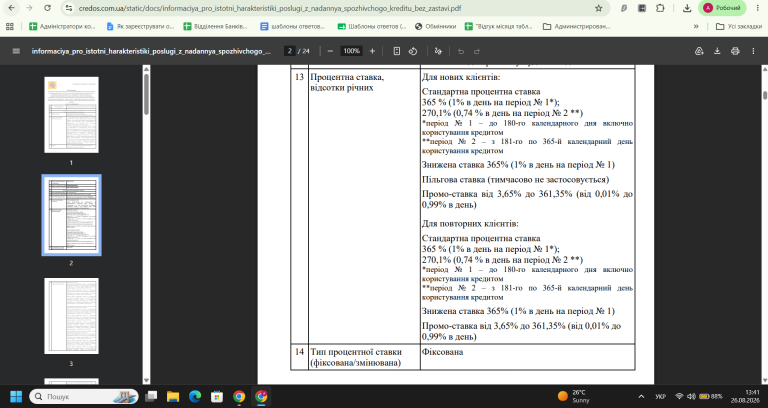Click the document vertical scrollbar thumb
Image resolution: width=768 pixels, height=408 pixels.
click(x=765, y=95)
